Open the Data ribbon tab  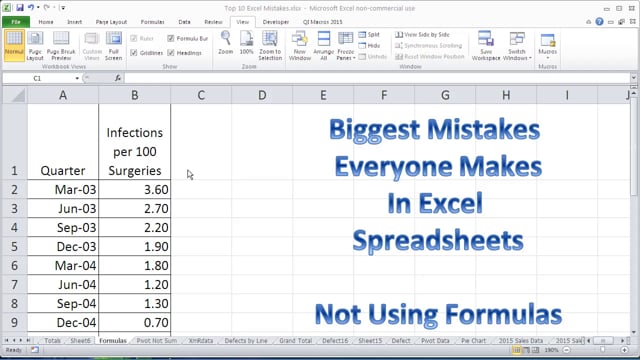184,22
